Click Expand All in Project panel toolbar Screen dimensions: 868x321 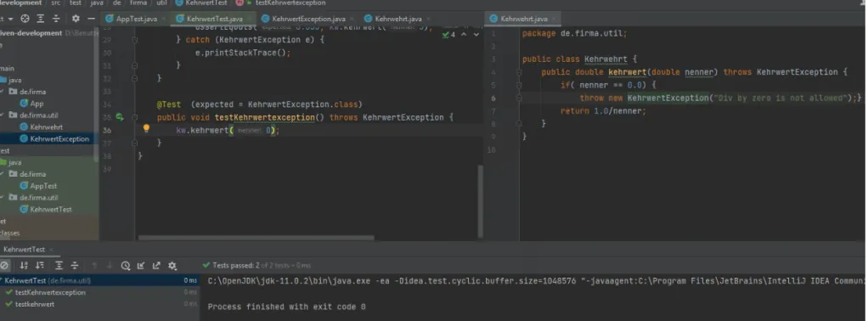[x=41, y=19]
